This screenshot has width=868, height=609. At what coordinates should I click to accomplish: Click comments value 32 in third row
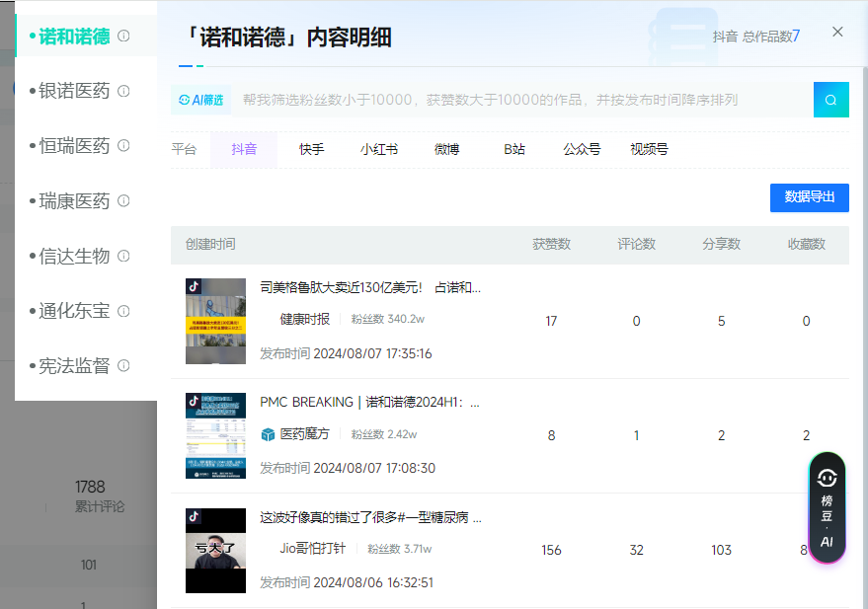(x=637, y=550)
